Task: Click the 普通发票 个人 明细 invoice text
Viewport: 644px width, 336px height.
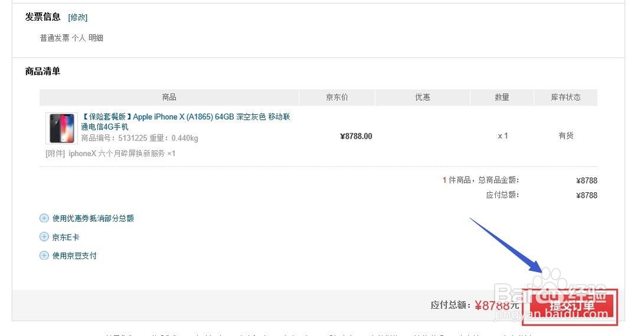Action: (71, 38)
